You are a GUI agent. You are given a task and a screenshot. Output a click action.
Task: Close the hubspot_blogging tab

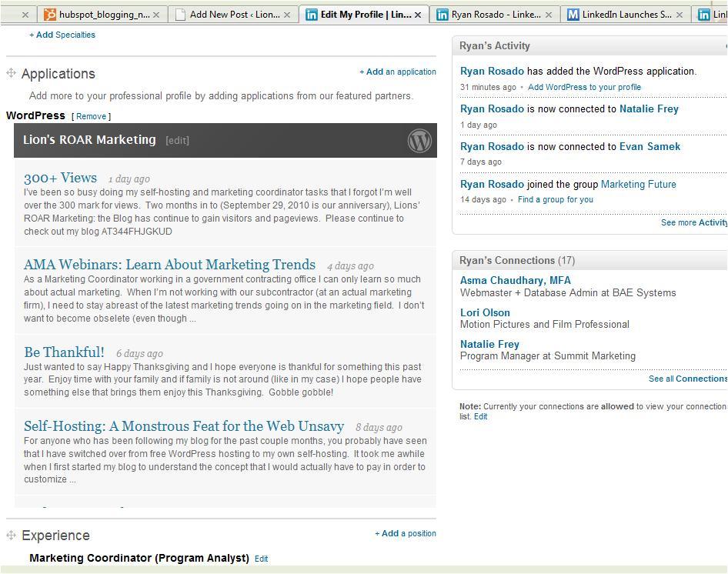pos(157,15)
